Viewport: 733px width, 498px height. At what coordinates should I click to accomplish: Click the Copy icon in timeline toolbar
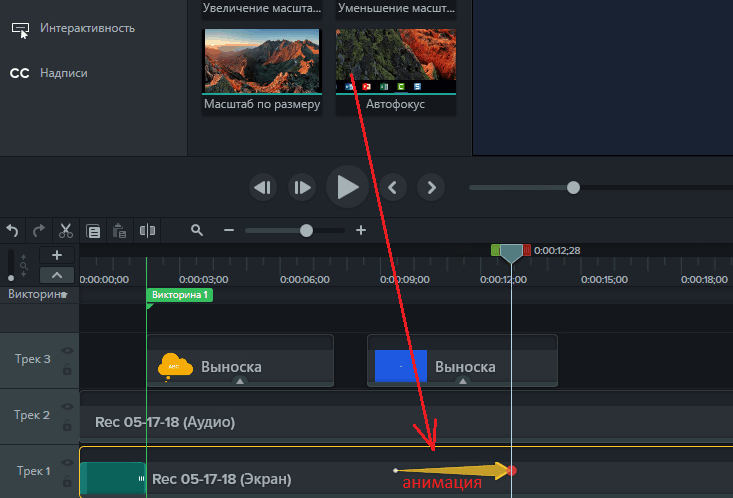point(93,230)
